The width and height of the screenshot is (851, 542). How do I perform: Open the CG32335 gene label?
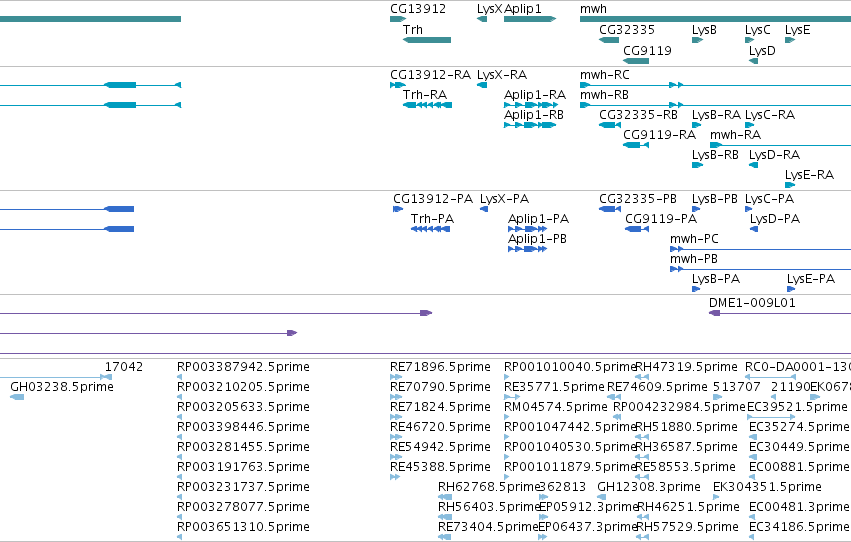(x=627, y=29)
